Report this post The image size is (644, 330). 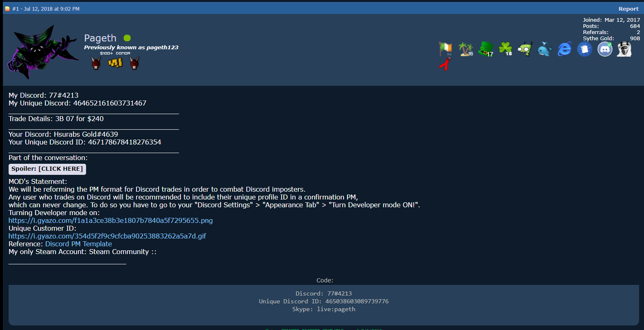[628, 9]
